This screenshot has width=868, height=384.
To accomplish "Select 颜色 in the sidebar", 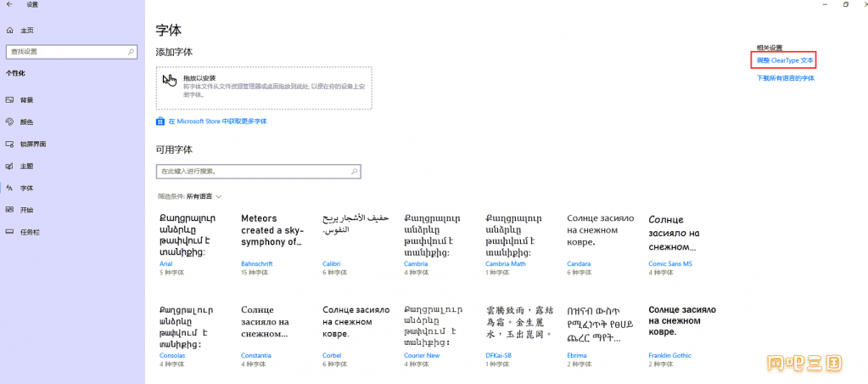I will pyautogui.click(x=26, y=121).
